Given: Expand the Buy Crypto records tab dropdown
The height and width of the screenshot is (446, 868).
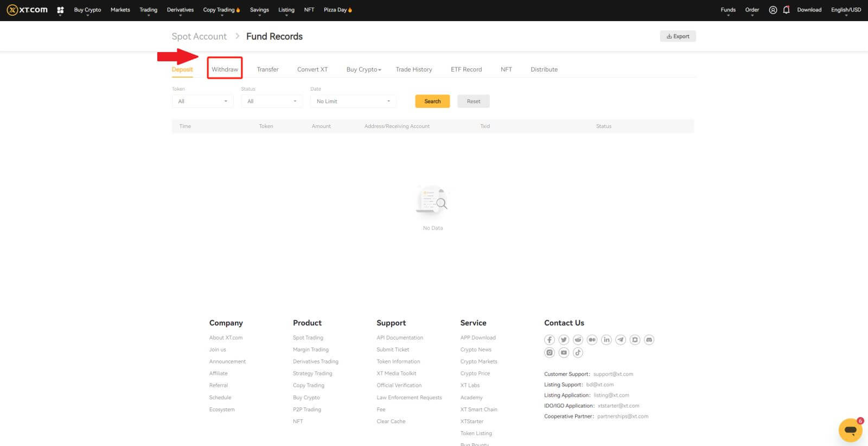Looking at the screenshot, I should coord(363,69).
